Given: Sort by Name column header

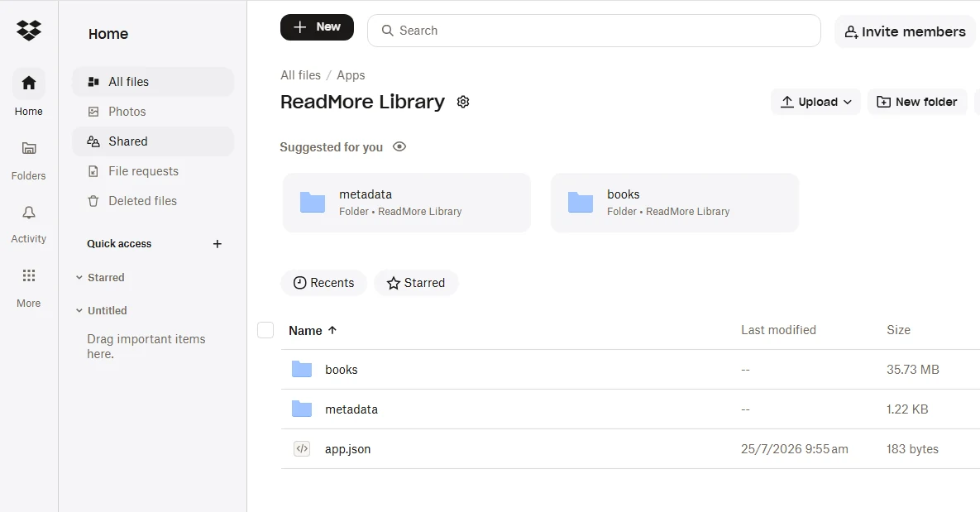Looking at the screenshot, I should click(313, 331).
